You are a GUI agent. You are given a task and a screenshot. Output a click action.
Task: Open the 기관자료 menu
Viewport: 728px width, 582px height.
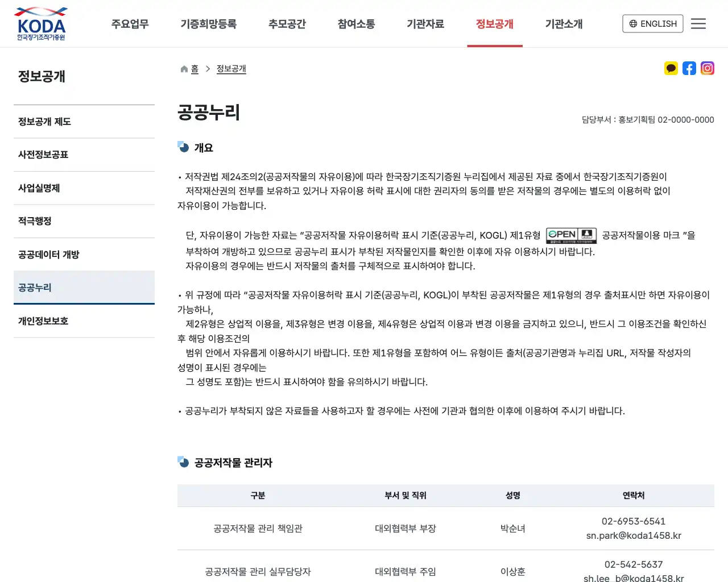click(426, 24)
